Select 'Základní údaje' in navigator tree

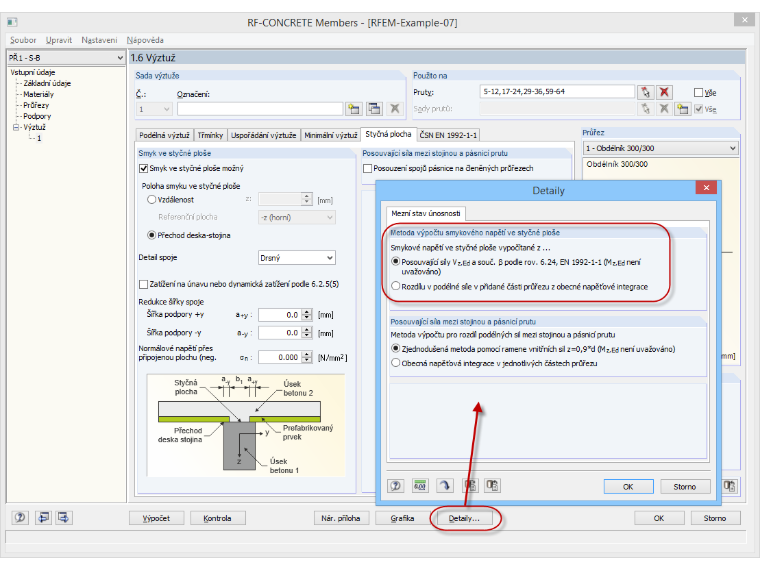tap(47, 83)
